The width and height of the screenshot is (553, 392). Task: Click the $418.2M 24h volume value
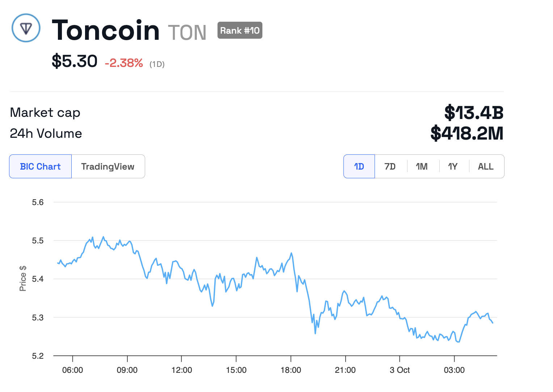[467, 133]
